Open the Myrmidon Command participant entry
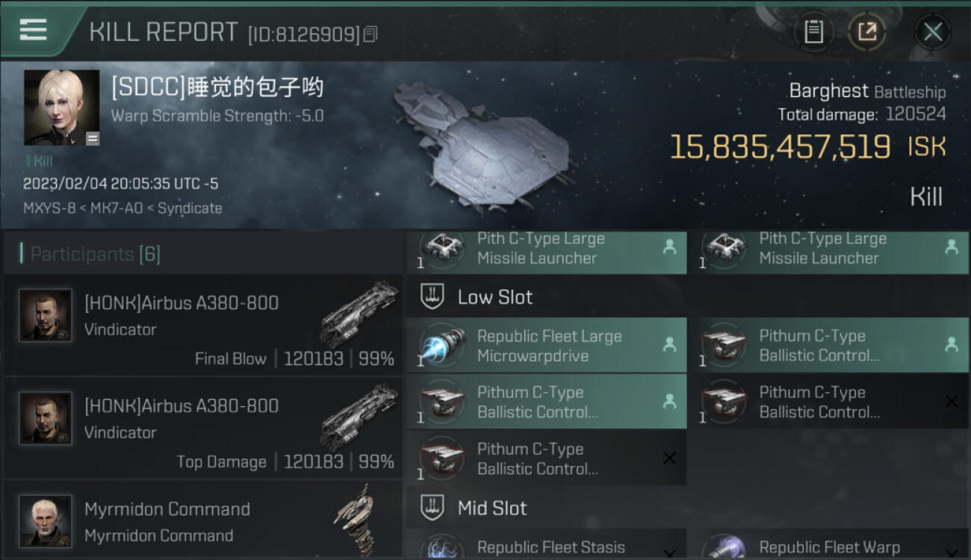The height and width of the screenshot is (560, 971). (203, 520)
